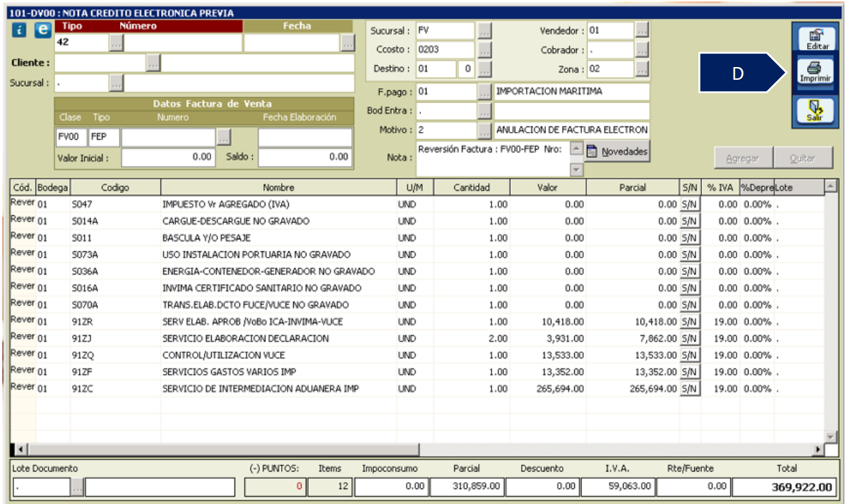846x504 pixels.
Task: Click grid vertical scroll up arrow
Action: [x=831, y=186]
